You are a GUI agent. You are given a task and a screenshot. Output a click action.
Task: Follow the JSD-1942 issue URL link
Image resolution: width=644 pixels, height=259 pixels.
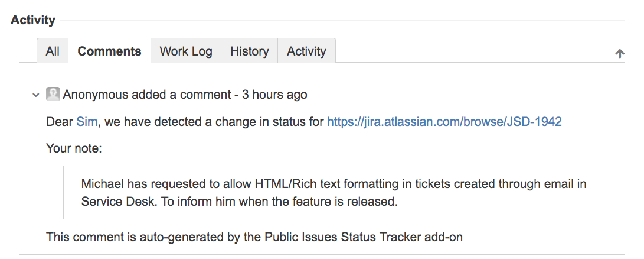click(444, 122)
